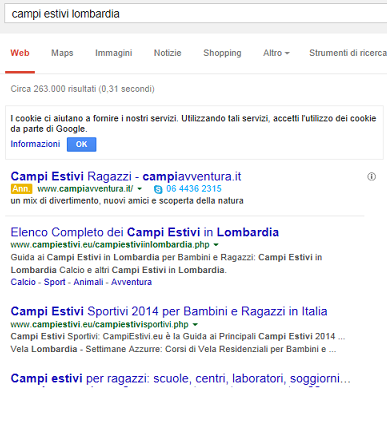
Task: Select the Web search tab
Action: (x=20, y=53)
